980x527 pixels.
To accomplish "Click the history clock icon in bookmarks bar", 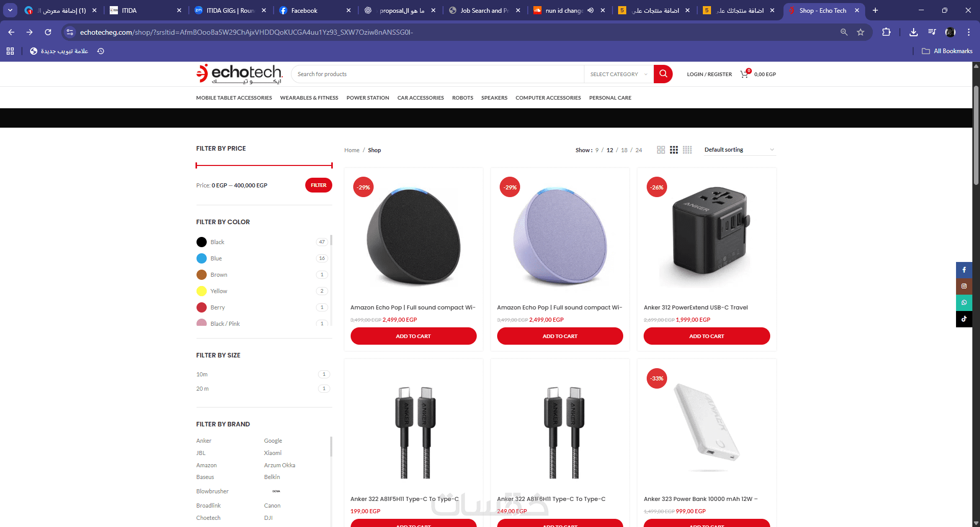I will pyautogui.click(x=101, y=51).
